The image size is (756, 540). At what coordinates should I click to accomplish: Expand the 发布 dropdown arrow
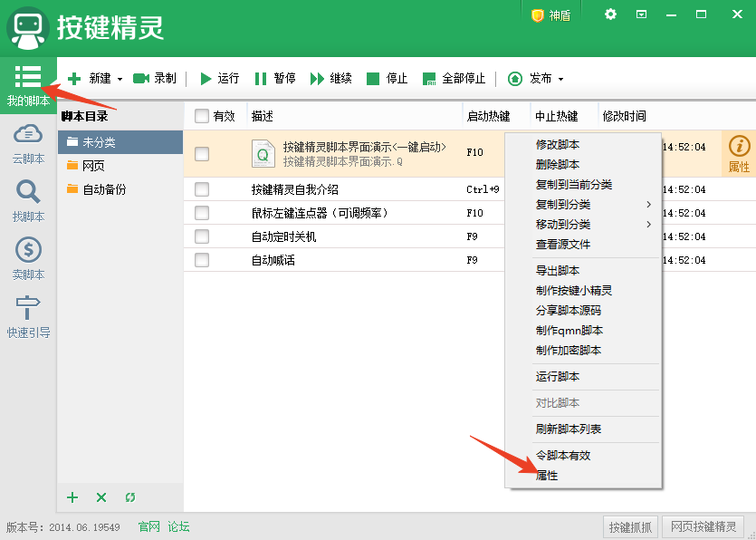[x=560, y=79]
